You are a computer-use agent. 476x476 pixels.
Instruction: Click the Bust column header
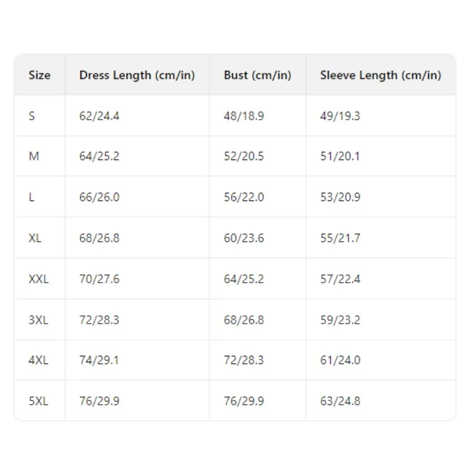point(257,75)
